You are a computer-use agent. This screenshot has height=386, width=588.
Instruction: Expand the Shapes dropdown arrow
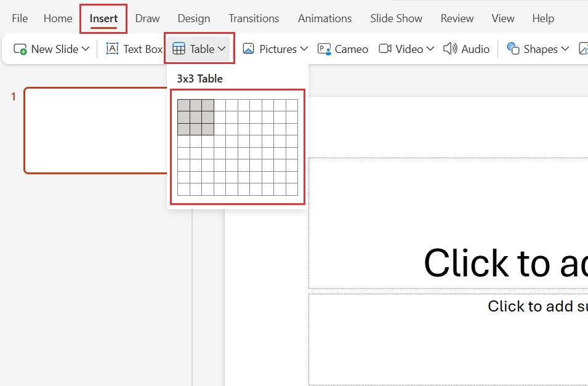[x=565, y=49]
